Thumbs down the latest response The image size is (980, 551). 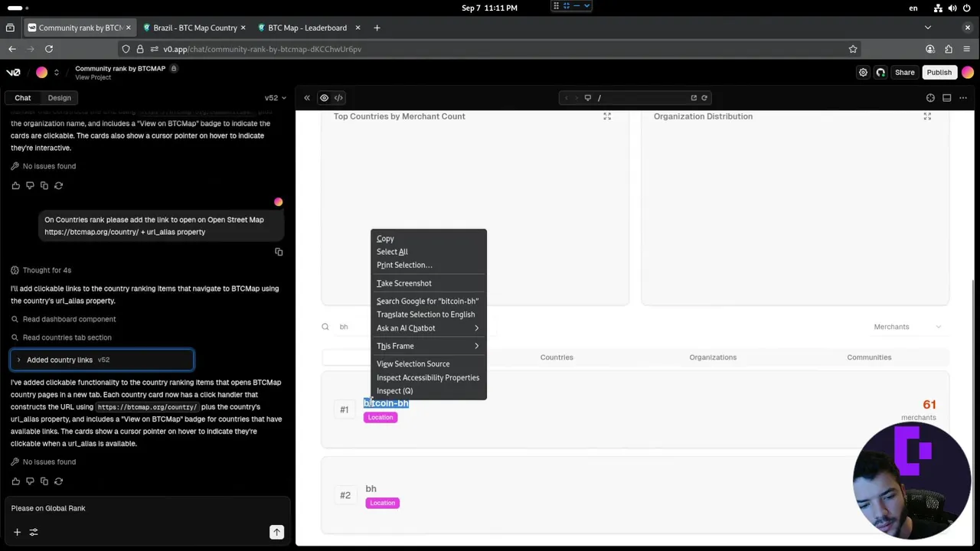pos(30,481)
